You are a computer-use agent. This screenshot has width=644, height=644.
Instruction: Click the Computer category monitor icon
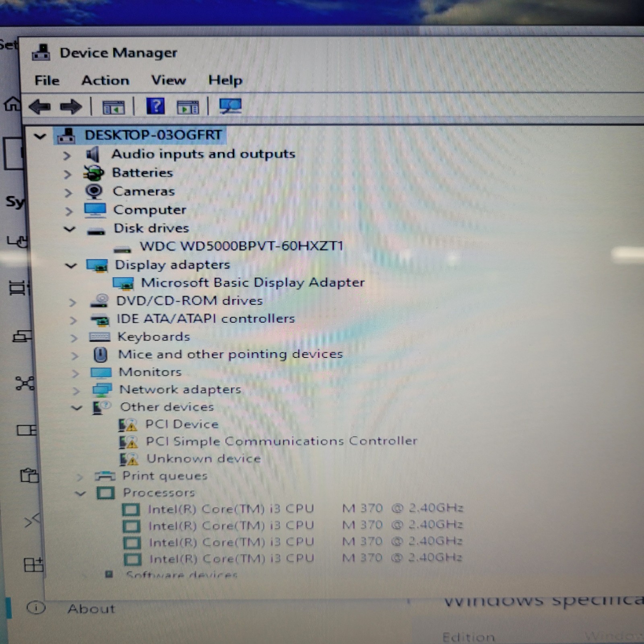[x=95, y=210]
